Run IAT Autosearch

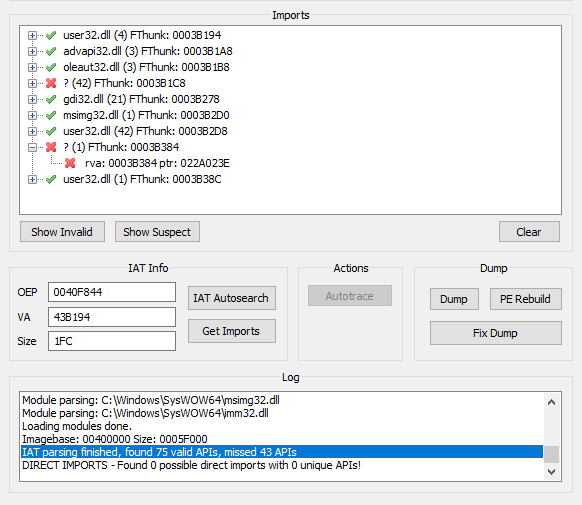(x=232, y=298)
